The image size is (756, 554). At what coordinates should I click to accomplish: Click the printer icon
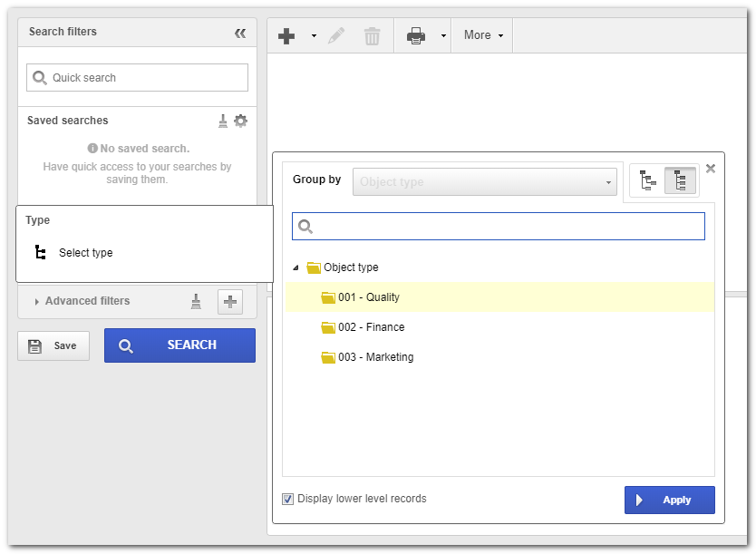click(x=415, y=35)
